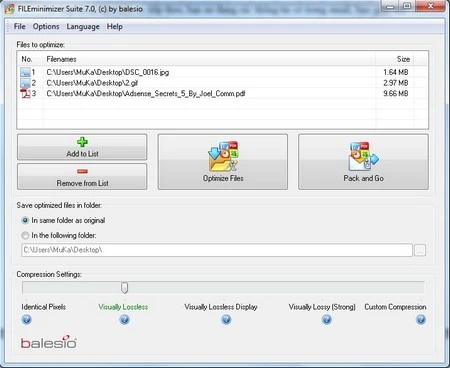Close the FILEminimizer window
The height and width of the screenshot is (368, 450).
pyautogui.click(x=430, y=6)
